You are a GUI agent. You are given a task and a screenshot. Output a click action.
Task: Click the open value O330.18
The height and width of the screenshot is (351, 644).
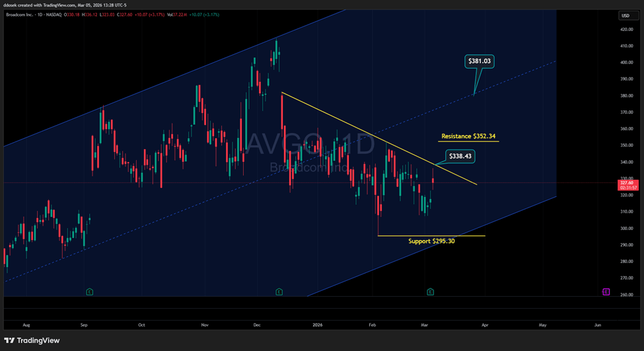tap(72, 15)
